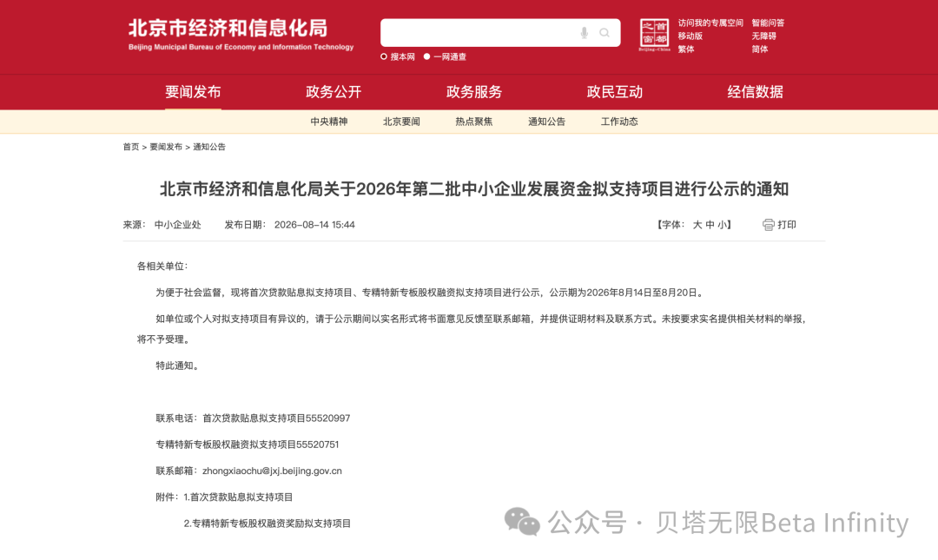Set font size to 大
Viewport: 938px width, 560px height.
coord(697,225)
